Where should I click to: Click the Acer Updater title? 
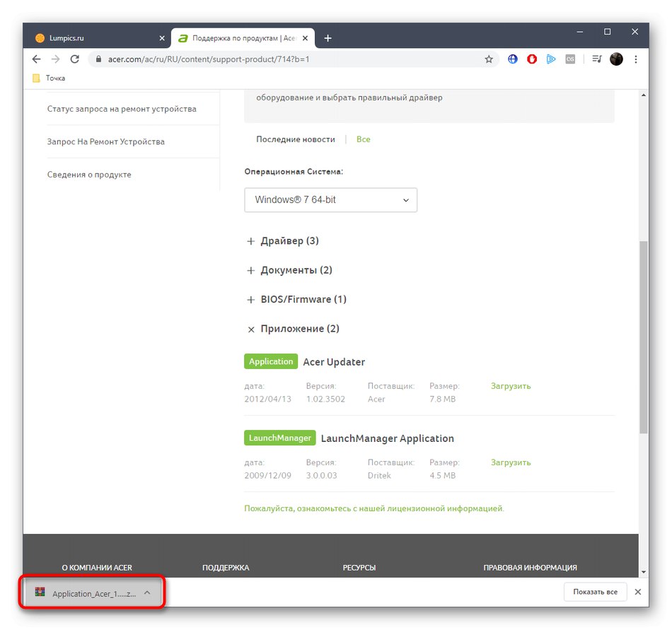click(x=334, y=362)
